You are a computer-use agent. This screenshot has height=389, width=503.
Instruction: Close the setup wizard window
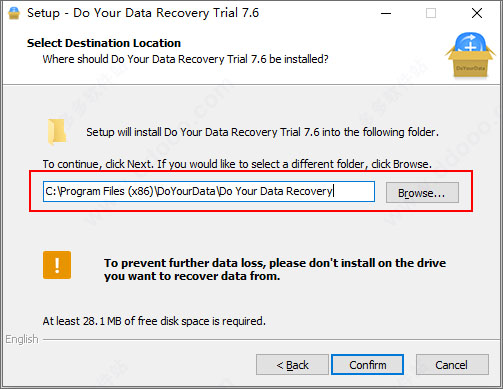pyautogui.click(x=477, y=13)
